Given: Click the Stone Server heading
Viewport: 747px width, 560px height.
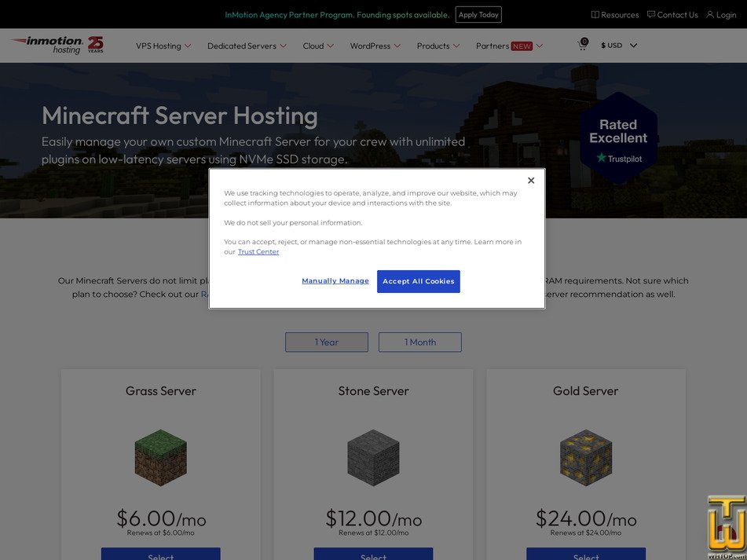Looking at the screenshot, I should point(374,391).
